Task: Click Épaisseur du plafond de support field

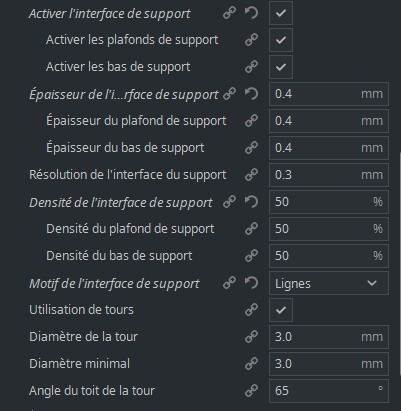Action: click(329, 121)
